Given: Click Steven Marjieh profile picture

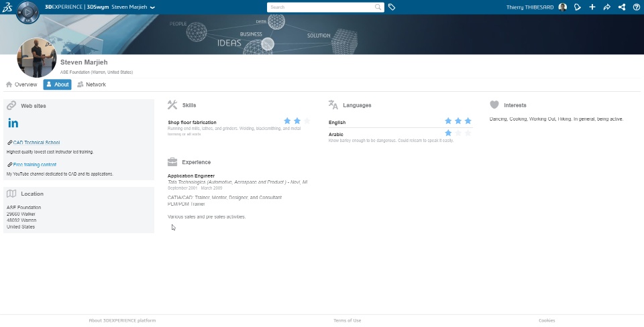Looking at the screenshot, I should [36, 58].
